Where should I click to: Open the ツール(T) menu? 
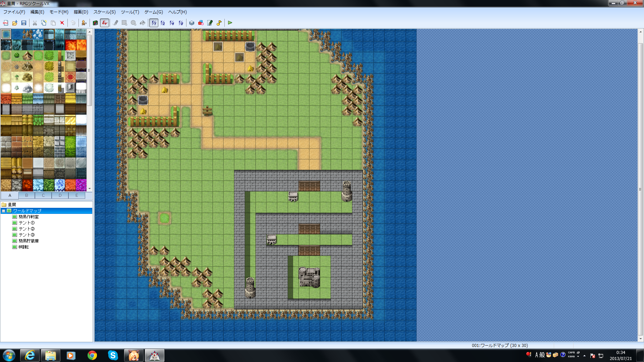point(130,12)
